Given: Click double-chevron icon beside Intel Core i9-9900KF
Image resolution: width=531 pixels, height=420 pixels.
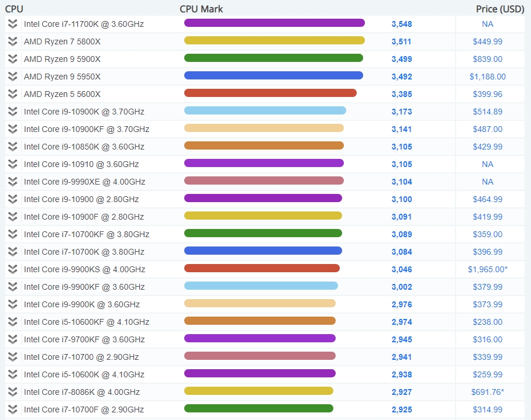Looking at the screenshot, I should [12, 287].
